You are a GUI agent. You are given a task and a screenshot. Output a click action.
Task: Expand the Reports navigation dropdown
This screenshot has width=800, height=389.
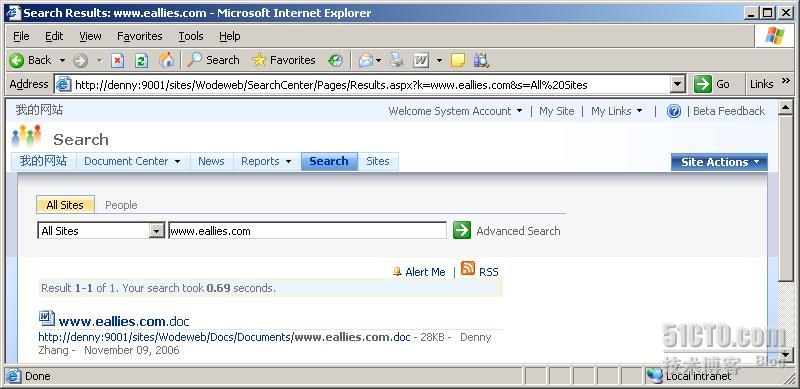[288, 161]
